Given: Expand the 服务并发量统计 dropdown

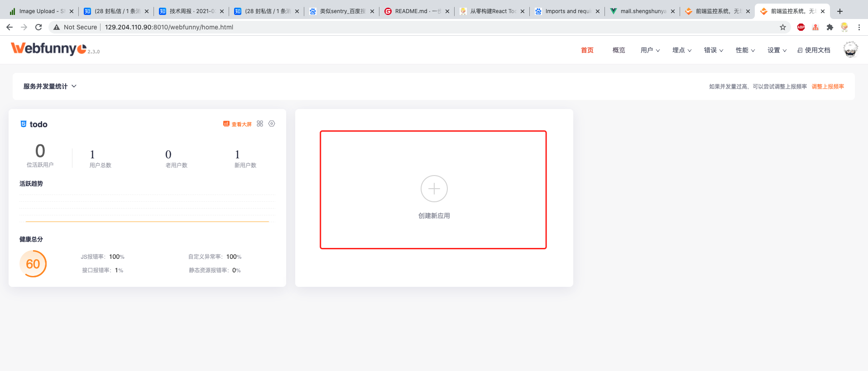Looking at the screenshot, I should (50, 86).
